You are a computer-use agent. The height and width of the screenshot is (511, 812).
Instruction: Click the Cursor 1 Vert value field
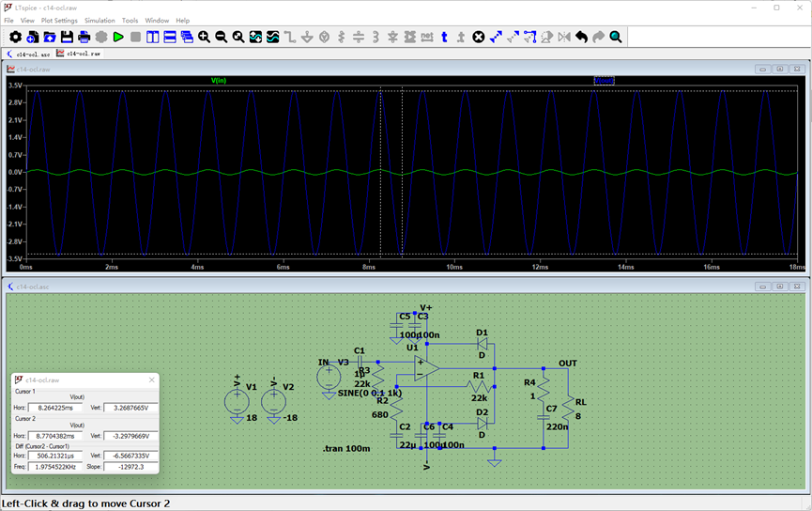click(x=130, y=408)
